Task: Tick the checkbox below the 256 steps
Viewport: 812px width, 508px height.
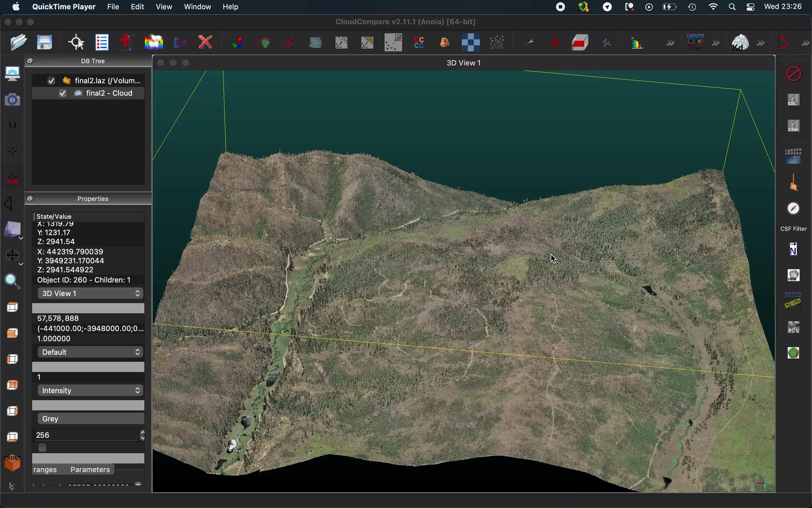Action: [x=43, y=448]
